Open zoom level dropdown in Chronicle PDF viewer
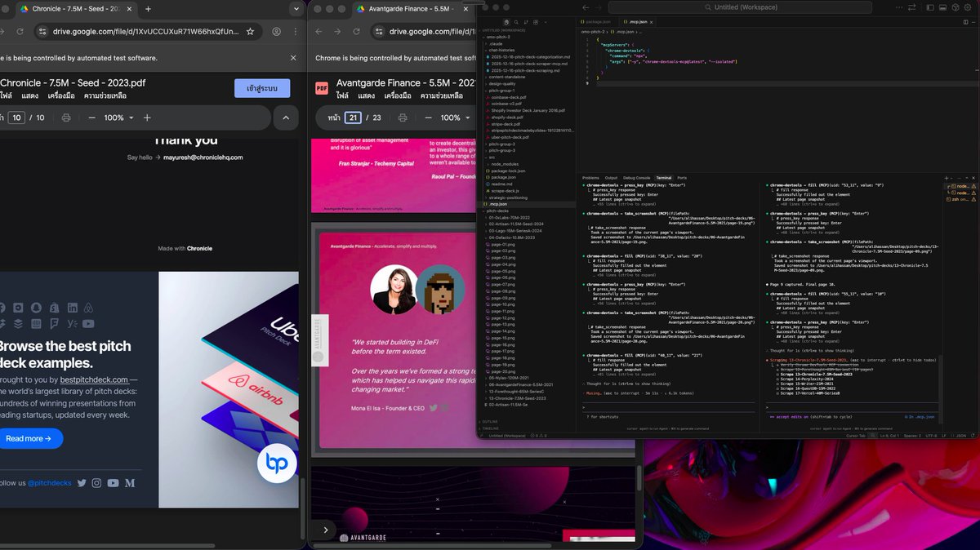Screen dimensions: 980x550 coord(119,118)
